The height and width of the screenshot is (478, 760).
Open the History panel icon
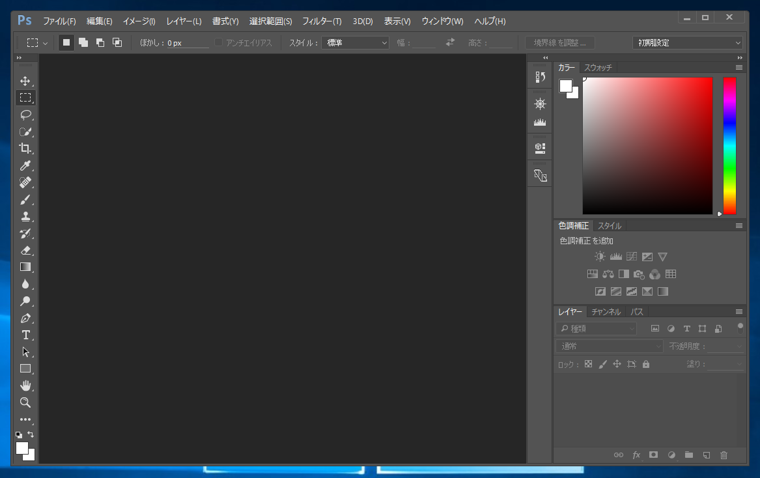[540, 77]
